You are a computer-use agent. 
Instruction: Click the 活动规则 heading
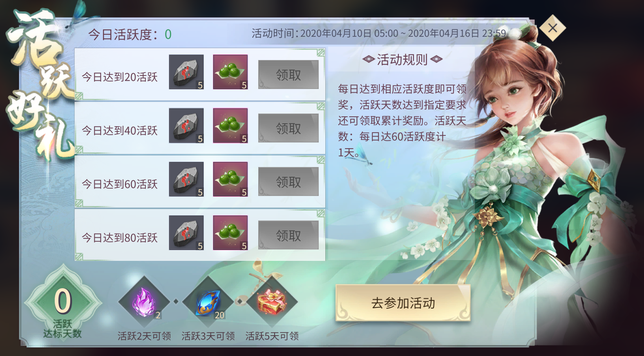pos(402,60)
